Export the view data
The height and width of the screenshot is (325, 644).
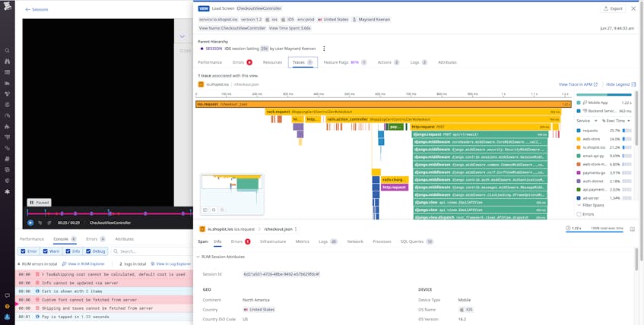tap(613, 8)
